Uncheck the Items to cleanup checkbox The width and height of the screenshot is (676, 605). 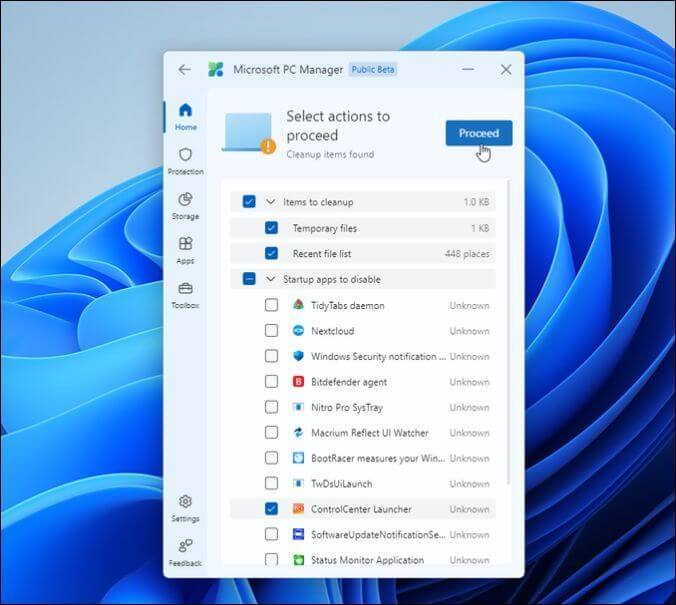tap(249, 202)
